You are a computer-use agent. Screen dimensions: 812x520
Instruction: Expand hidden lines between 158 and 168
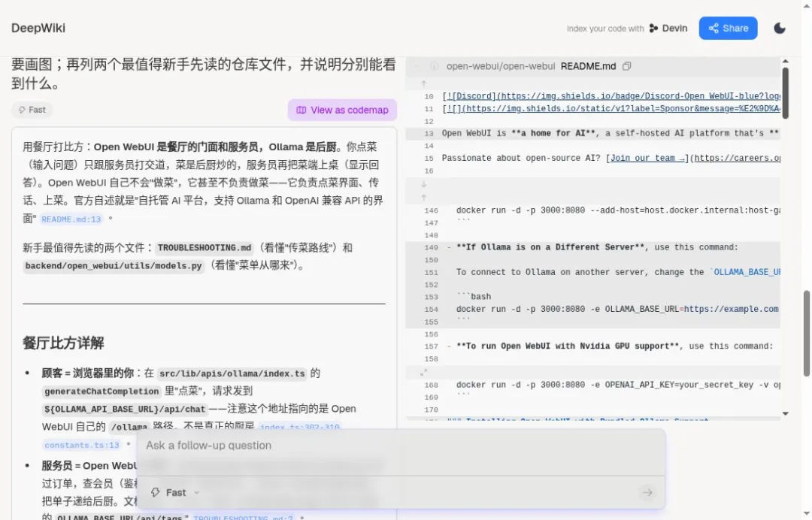[423, 372]
